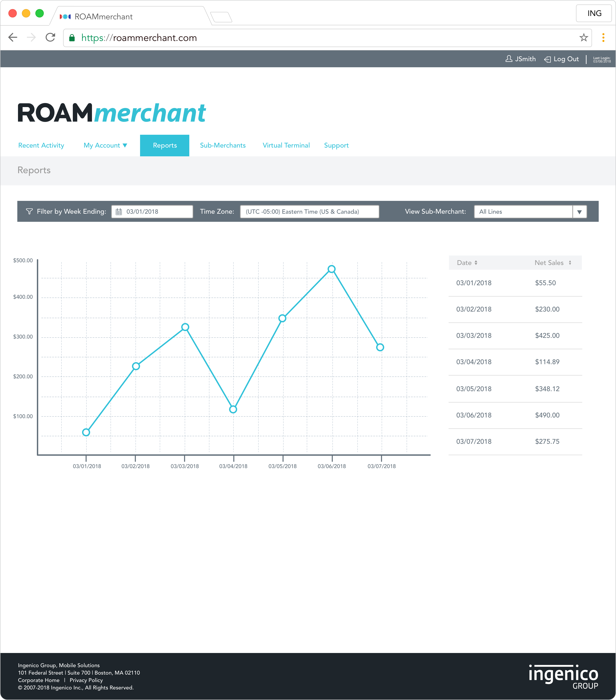Image resolution: width=616 pixels, height=700 pixels.
Task: Go to the Sub-Merchants tab
Action: coord(223,146)
